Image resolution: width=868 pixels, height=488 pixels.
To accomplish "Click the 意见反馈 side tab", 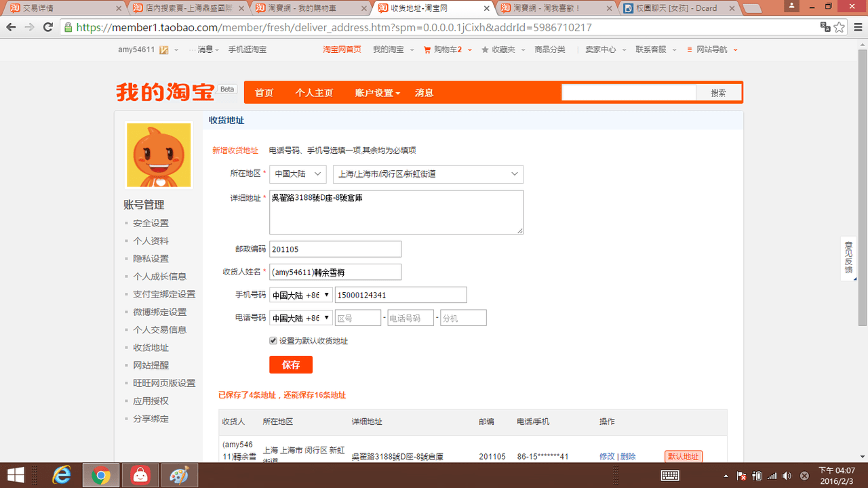I will pyautogui.click(x=848, y=258).
